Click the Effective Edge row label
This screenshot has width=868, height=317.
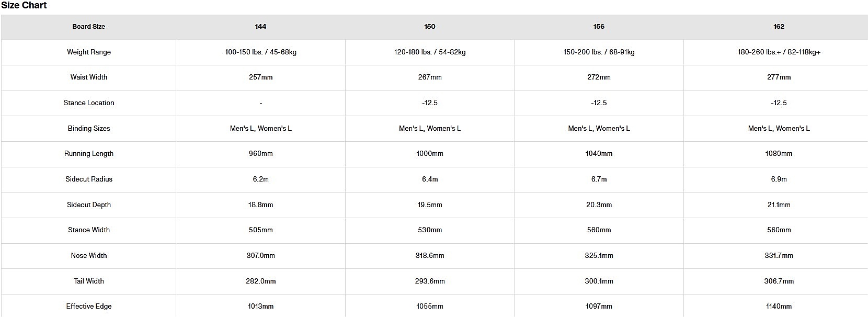pyautogui.click(x=89, y=307)
